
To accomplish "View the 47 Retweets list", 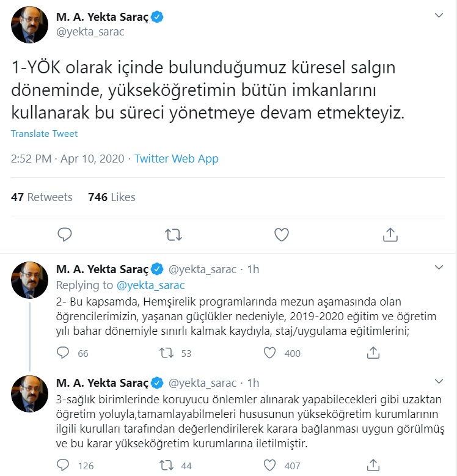I will point(42,197).
